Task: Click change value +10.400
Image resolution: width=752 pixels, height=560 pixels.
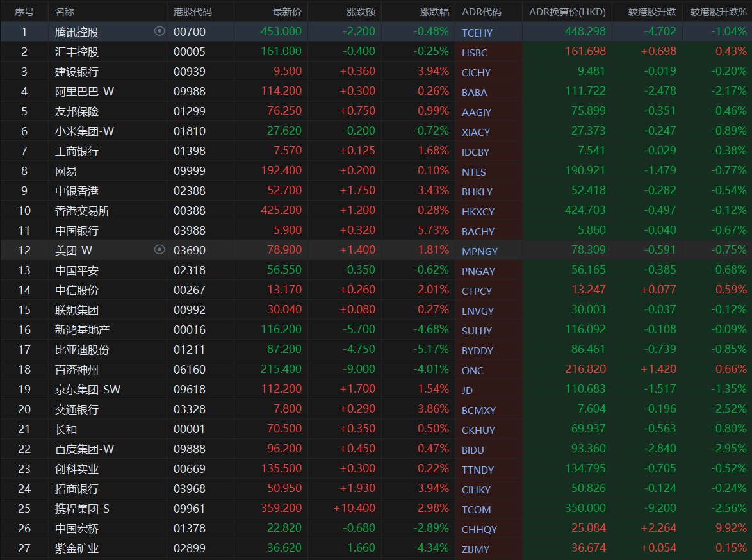Action: tap(354, 508)
